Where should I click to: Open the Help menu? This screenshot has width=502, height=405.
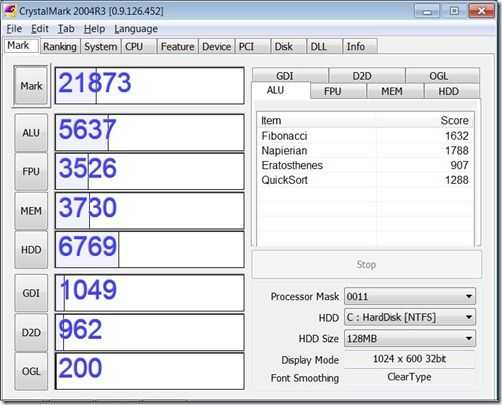coord(94,29)
